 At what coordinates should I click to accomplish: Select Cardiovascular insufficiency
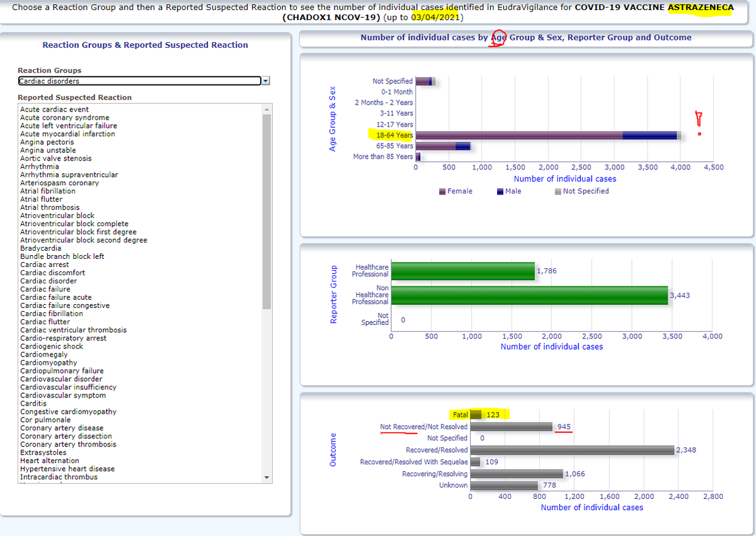coord(68,387)
